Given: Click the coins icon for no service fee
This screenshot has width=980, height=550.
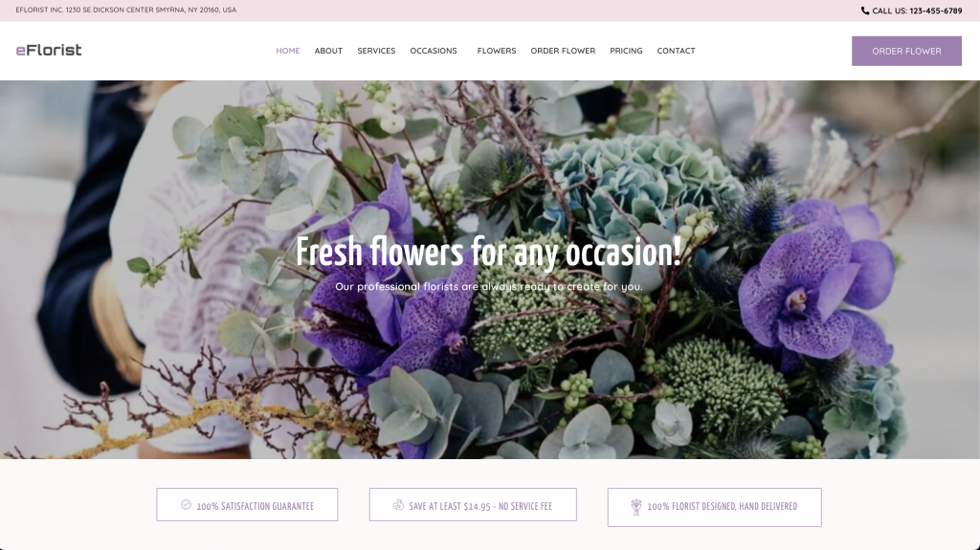Looking at the screenshot, I should click(398, 504).
